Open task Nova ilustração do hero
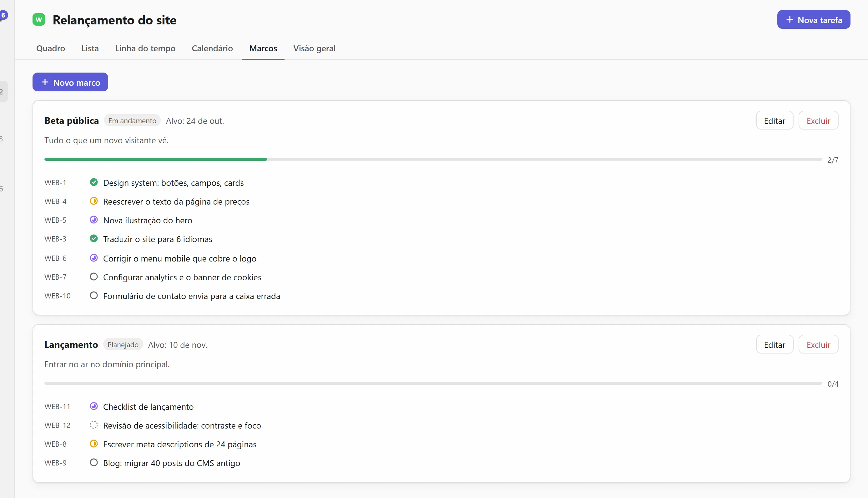Screen dimensions: 868x498 coord(148,221)
